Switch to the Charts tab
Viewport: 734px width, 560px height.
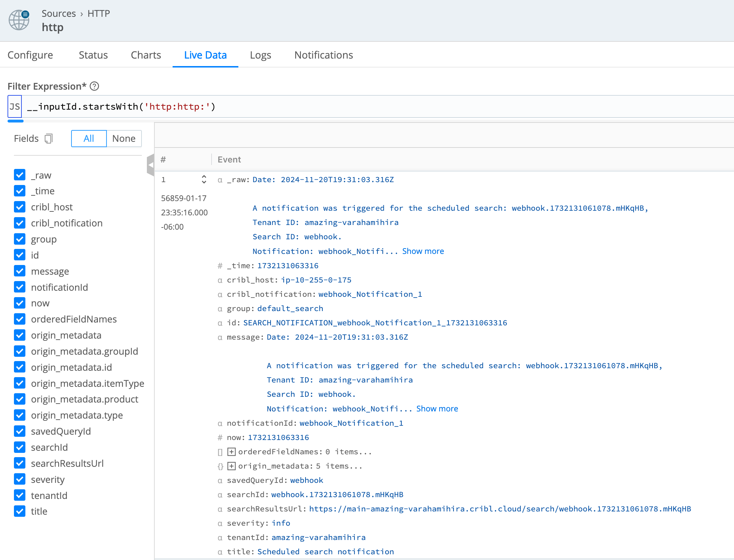[146, 55]
